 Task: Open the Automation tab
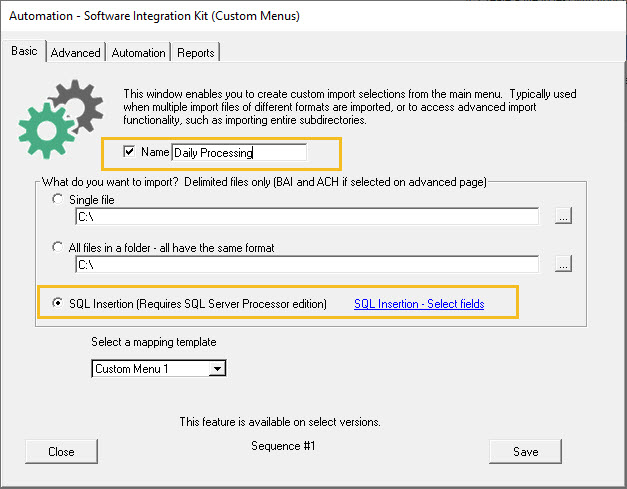138,52
